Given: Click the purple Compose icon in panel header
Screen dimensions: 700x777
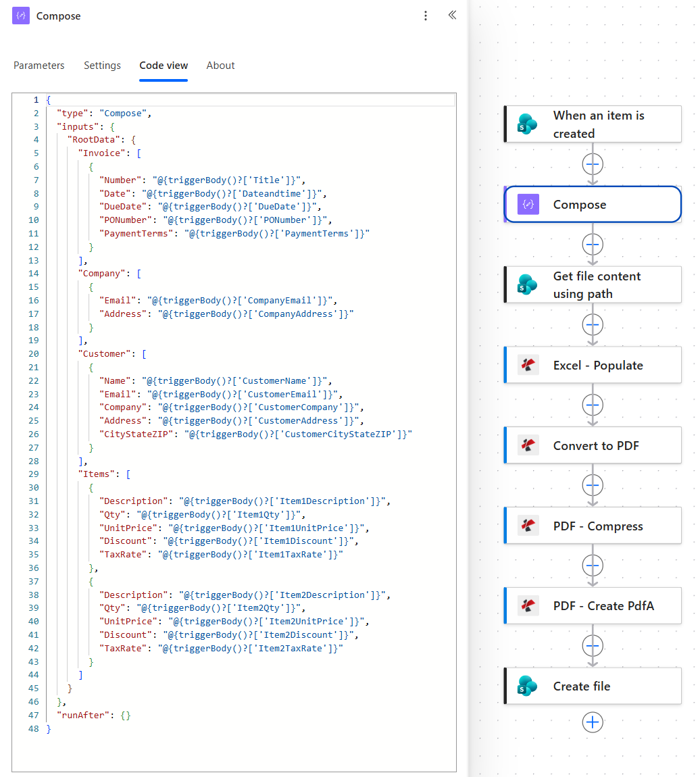Looking at the screenshot, I should coord(21,16).
